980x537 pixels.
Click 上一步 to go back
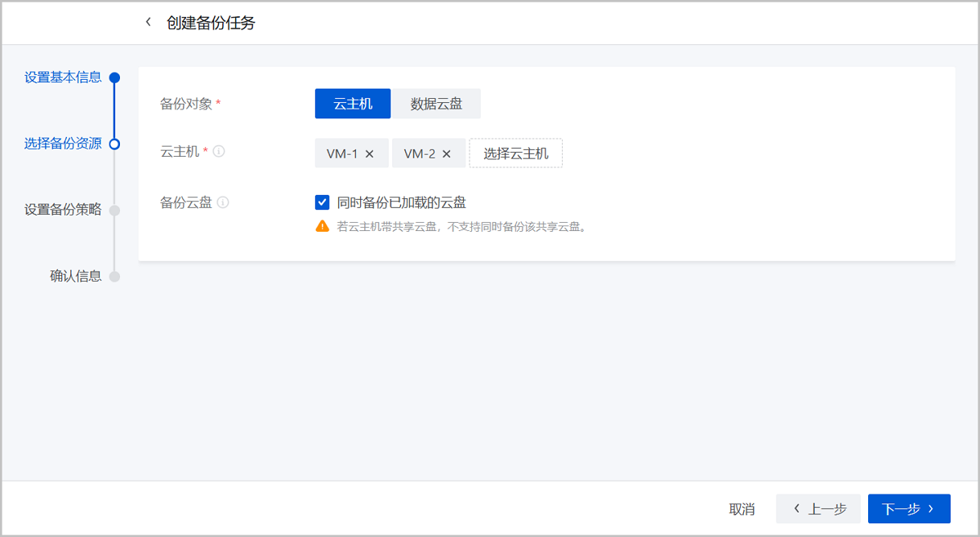(x=818, y=509)
